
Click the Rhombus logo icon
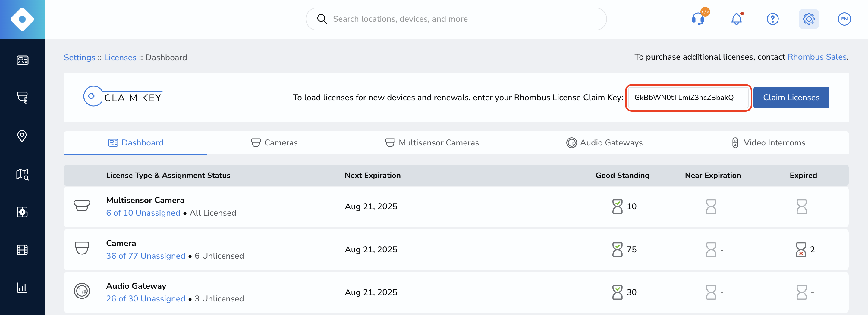coord(22,19)
